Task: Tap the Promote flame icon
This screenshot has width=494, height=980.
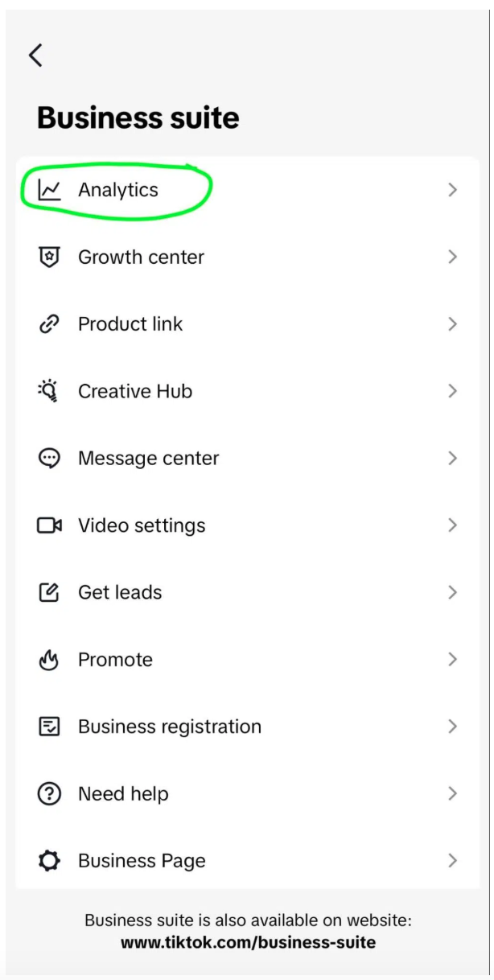Action: (x=50, y=660)
